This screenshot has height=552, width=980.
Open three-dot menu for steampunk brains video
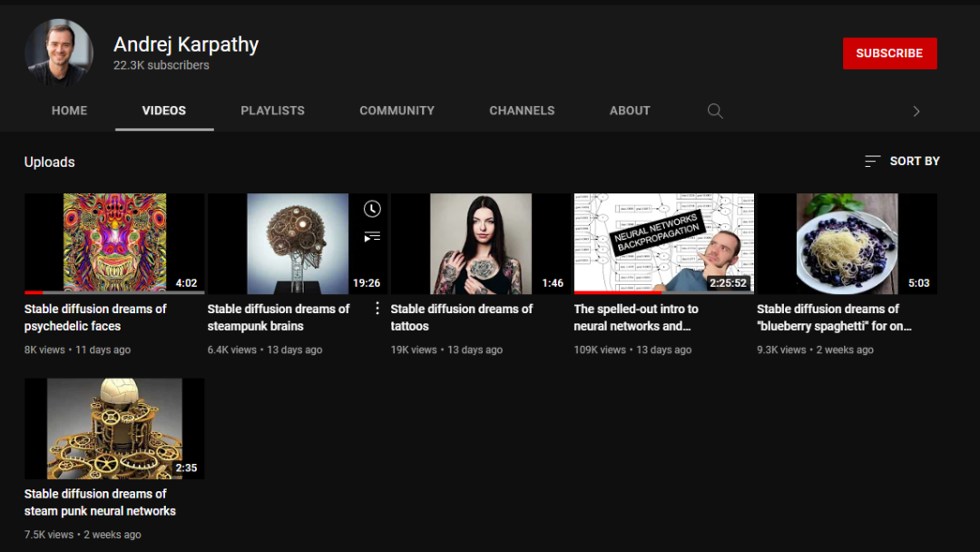[377, 309]
